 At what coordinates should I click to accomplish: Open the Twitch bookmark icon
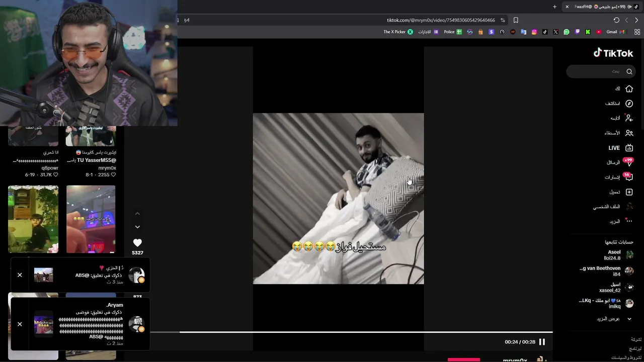tap(577, 32)
